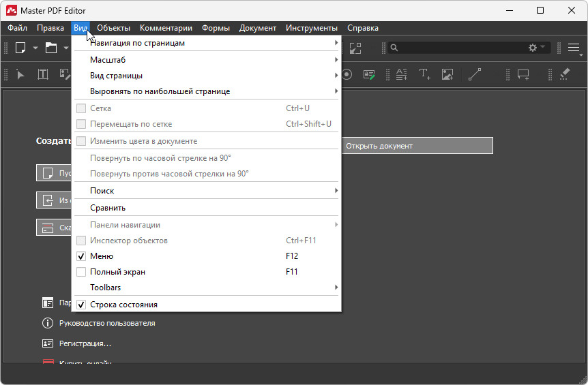
Task: Click the signature form field icon
Action: pyautogui.click(x=369, y=74)
